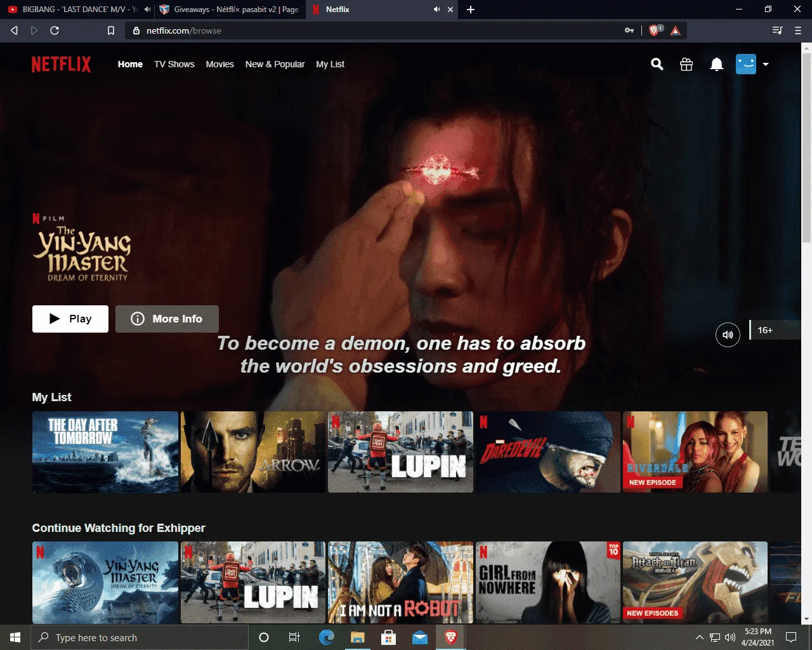Click the blue profile avatar
This screenshot has width=812, height=650.
pos(746,64)
